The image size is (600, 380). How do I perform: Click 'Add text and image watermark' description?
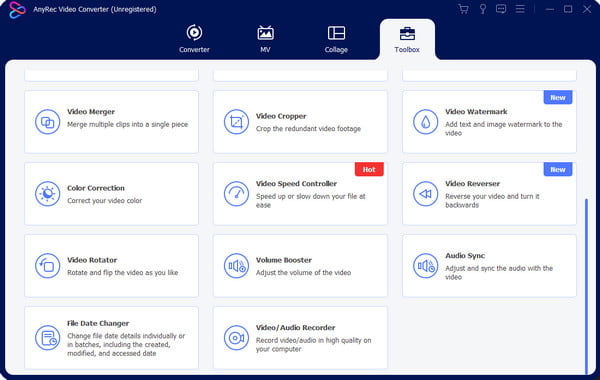pyautogui.click(x=504, y=129)
